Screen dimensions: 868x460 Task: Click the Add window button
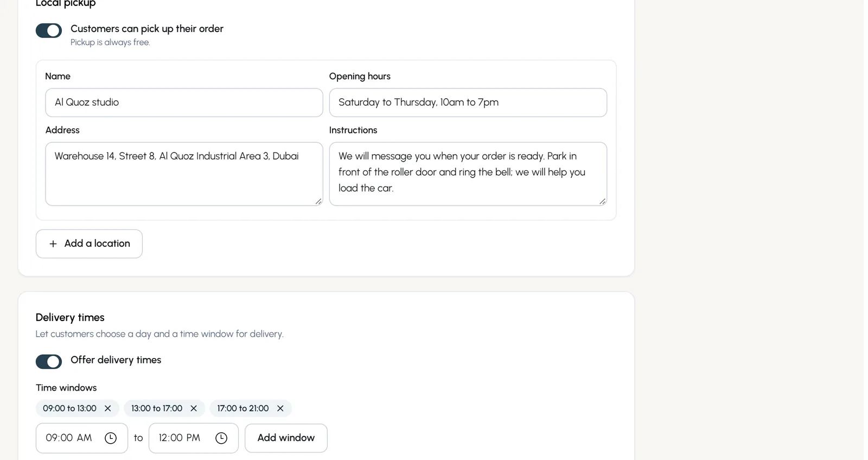point(286,438)
